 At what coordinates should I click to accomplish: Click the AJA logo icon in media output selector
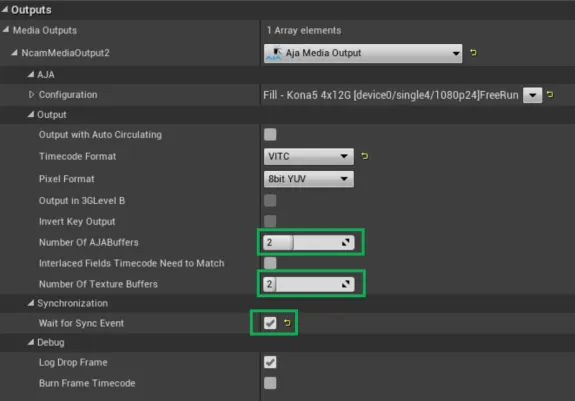274,53
